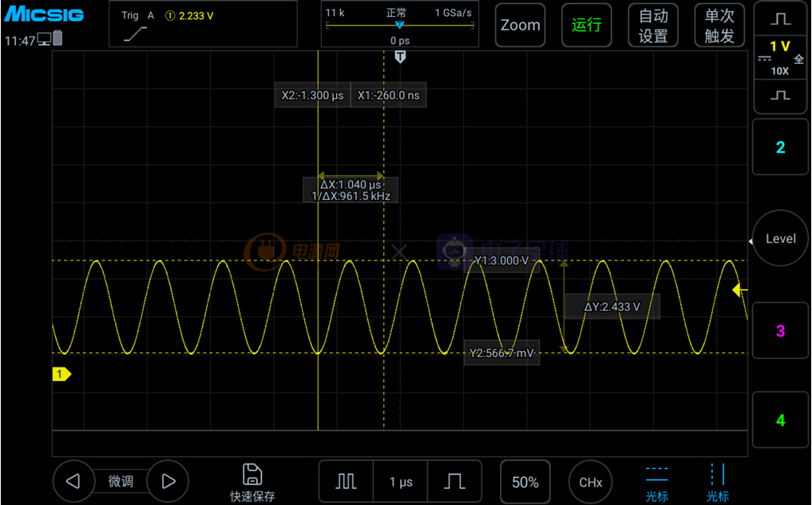Open channel 1 1 V settings

tap(780, 58)
